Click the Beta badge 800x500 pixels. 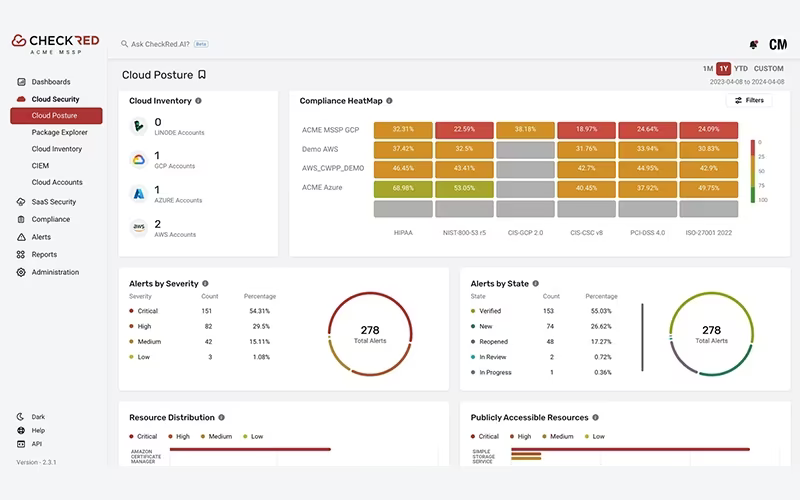(x=201, y=44)
